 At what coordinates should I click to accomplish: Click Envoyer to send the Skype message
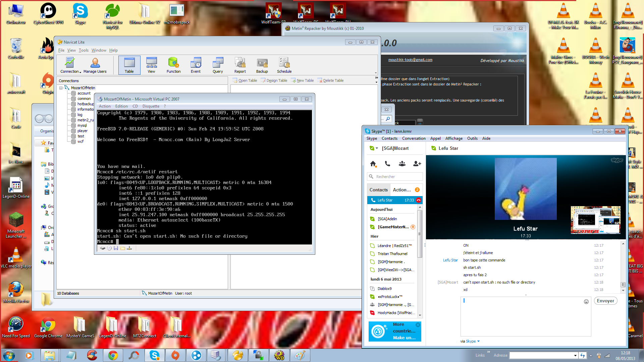[605, 301]
